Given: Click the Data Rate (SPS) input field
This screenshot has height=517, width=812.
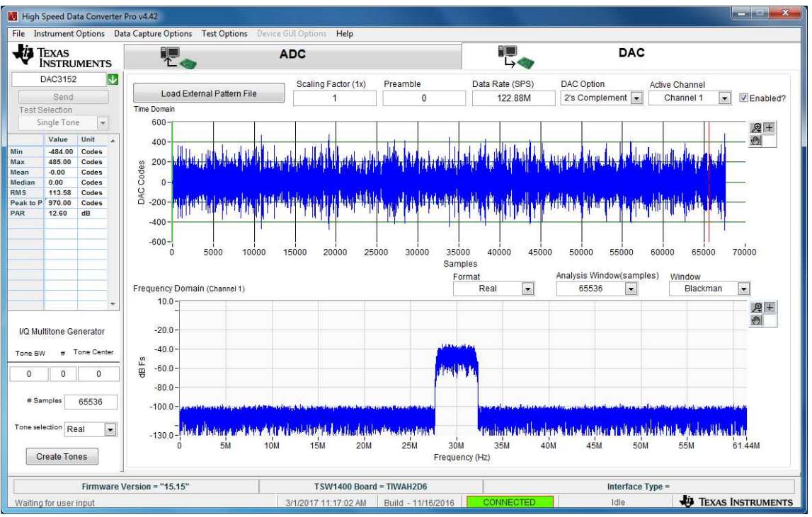Looking at the screenshot, I should tap(513, 98).
